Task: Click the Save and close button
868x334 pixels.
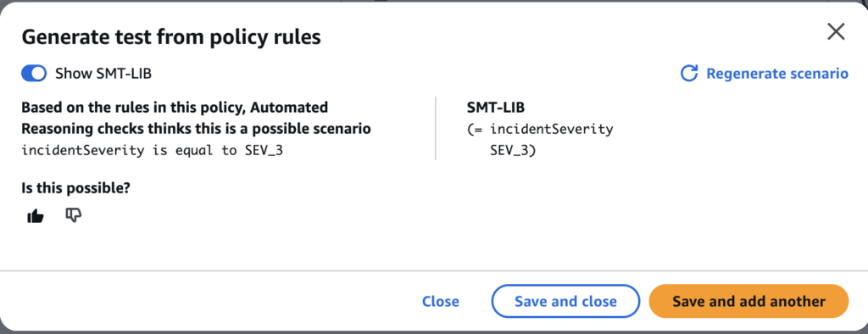Action: click(565, 301)
